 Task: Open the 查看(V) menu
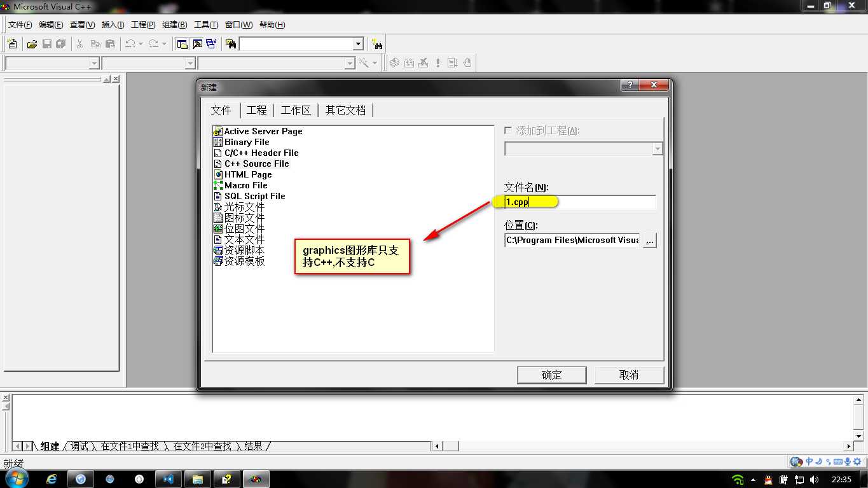(x=82, y=25)
